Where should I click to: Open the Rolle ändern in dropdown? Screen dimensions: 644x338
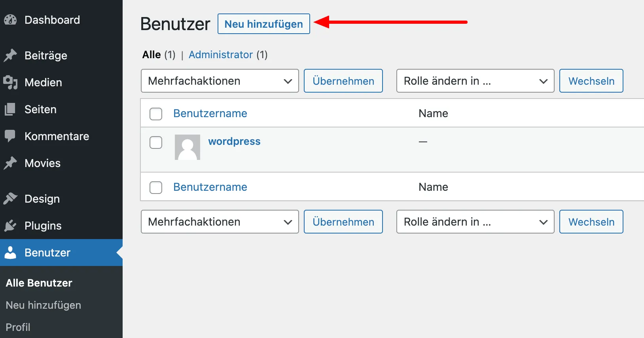[x=475, y=81]
